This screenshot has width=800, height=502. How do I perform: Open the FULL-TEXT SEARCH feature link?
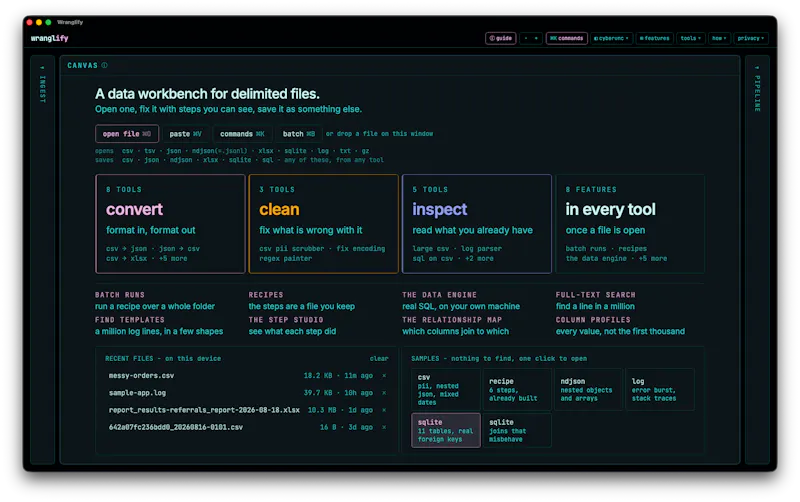click(595, 301)
